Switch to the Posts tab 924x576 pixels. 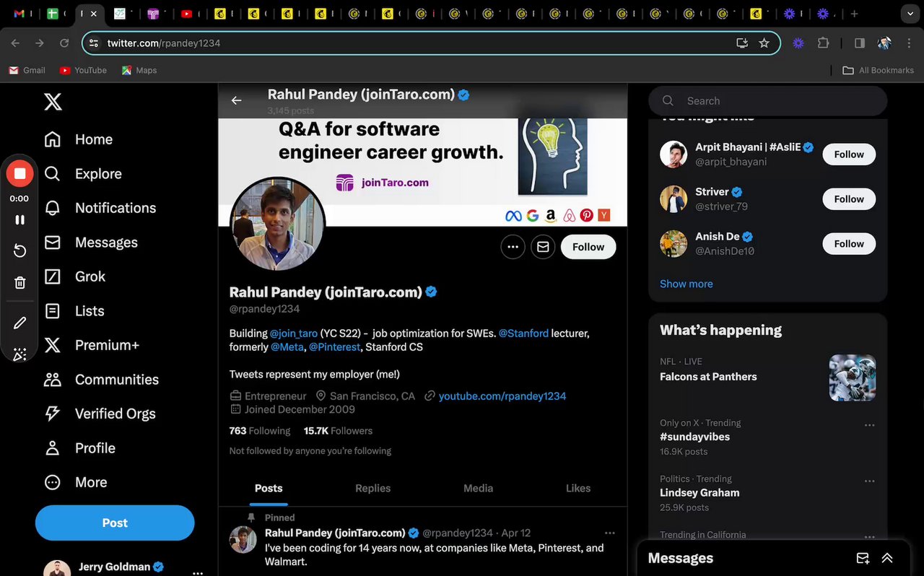click(x=269, y=489)
